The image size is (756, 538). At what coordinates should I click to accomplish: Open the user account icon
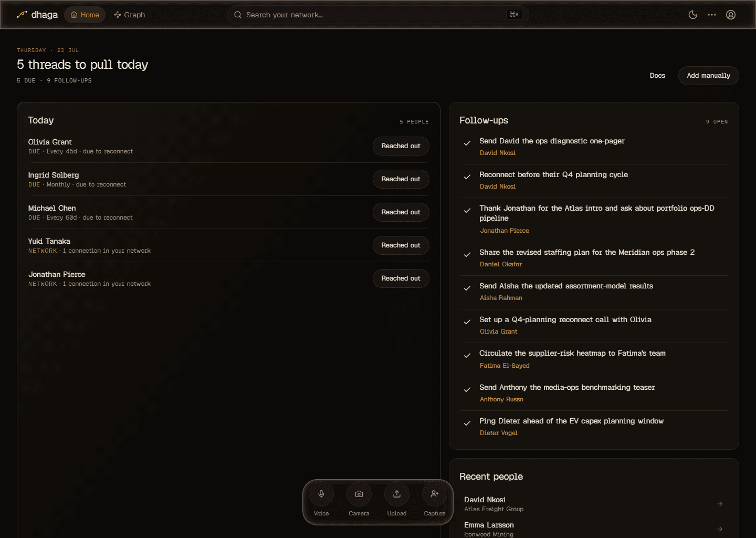pyautogui.click(x=731, y=15)
